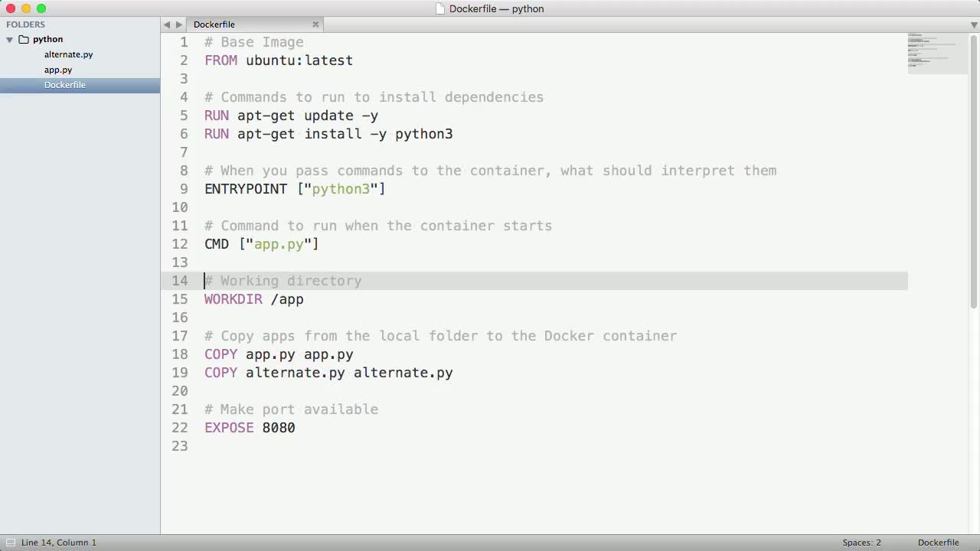Toggle the sidebar using status bar icon

[11, 543]
